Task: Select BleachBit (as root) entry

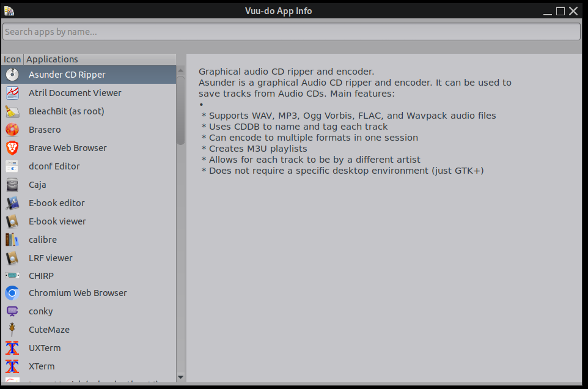Action: pyautogui.click(x=89, y=111)
